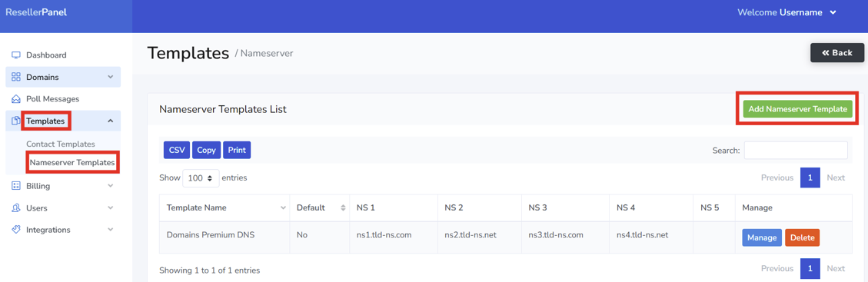
Task: Click the bottom Next pagination link
Action: click(836, 268)
